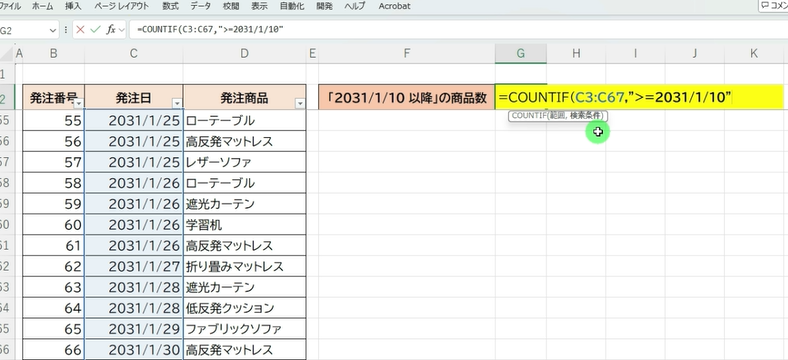Open the ヘルプ tab
Viewport: 788px width, 360px height.
pos(355,7)
